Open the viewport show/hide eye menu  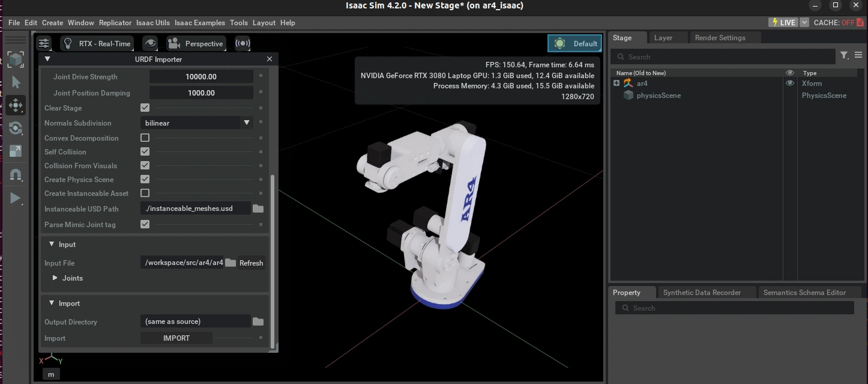click(150, 43)
